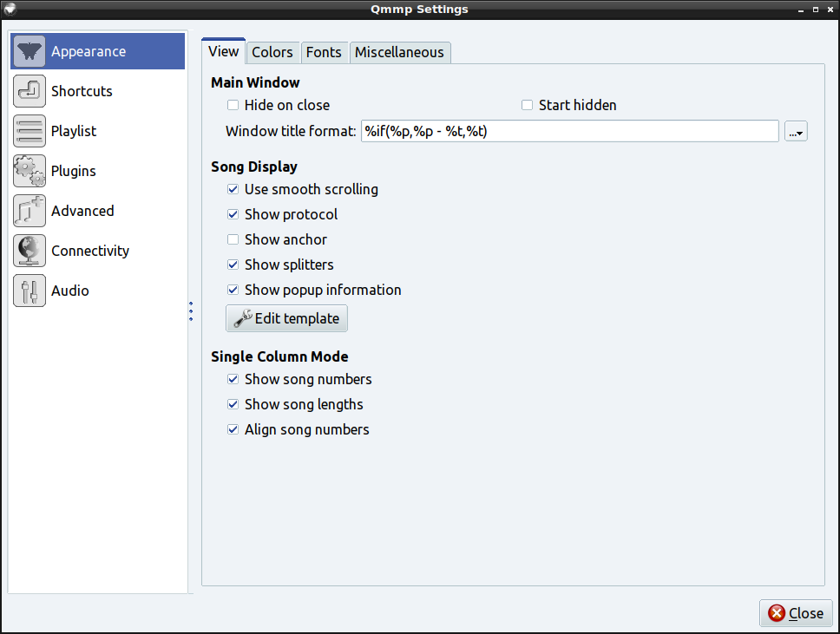Open the Playlist settings icon
Image resolution: width=840 pixels, height=634 pixels.
tap(30, 131)
